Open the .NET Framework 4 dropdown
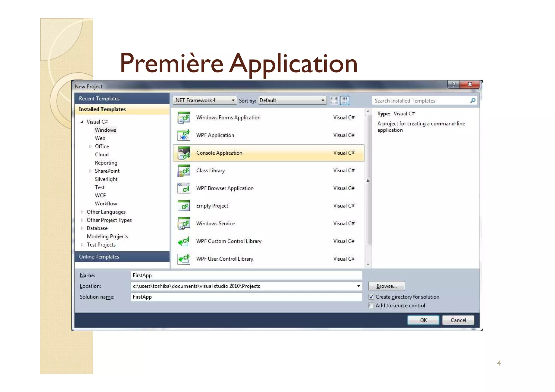This screenshot has height=392, width=555. click(x=205, y=101)
